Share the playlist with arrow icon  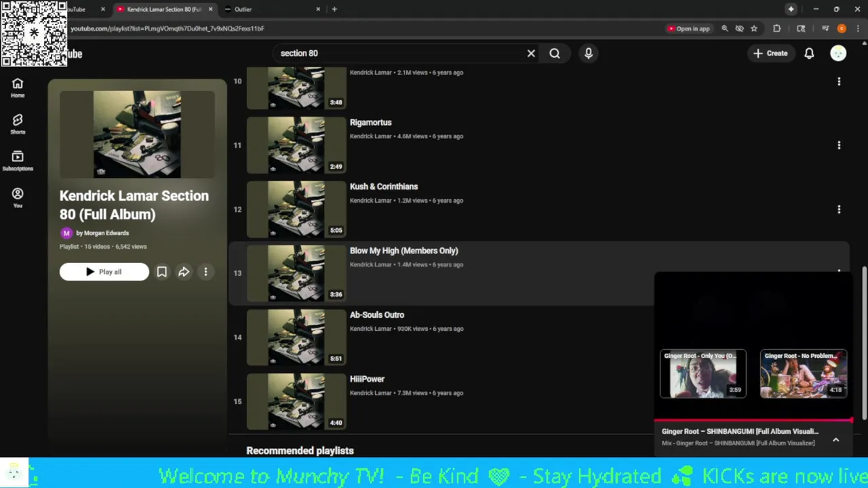[x=184, y=272]
